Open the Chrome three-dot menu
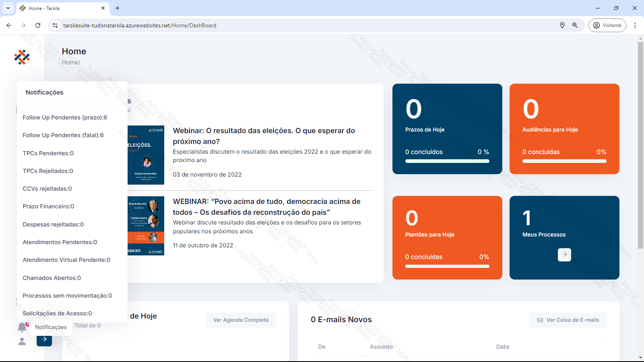 point(635,25)
